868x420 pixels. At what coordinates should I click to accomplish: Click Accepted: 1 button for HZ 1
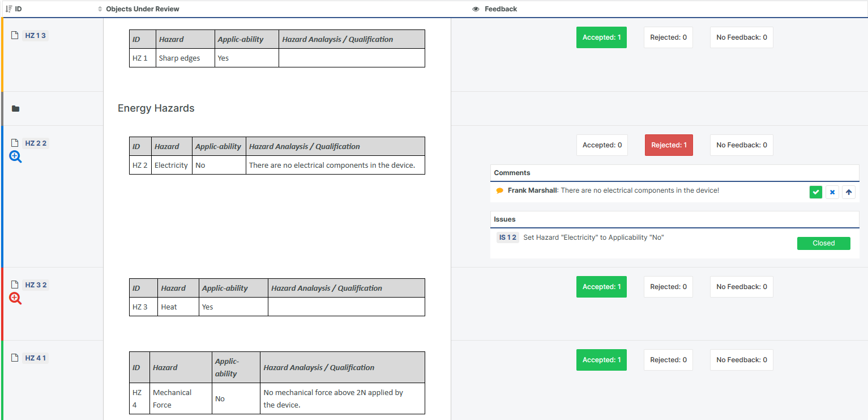(601, 37)
